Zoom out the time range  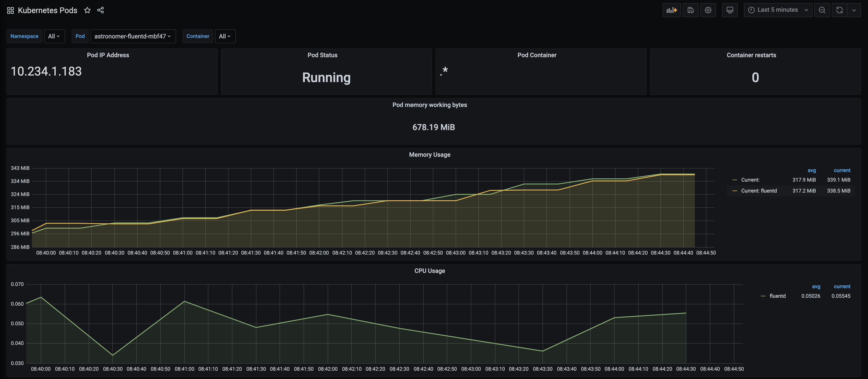822,10
